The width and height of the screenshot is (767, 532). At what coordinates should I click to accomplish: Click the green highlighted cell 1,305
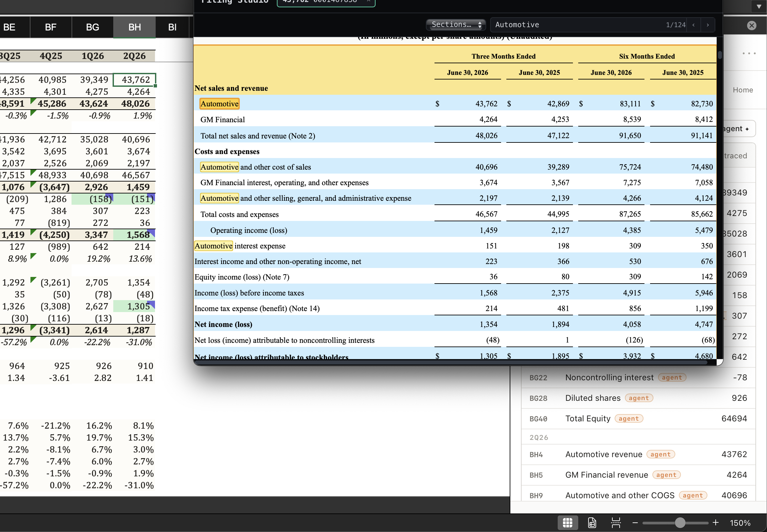coord(134,306)
